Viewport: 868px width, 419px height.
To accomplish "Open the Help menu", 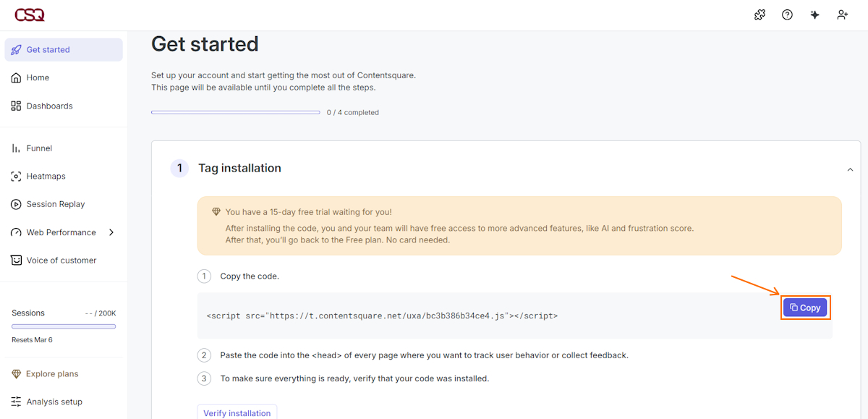I will 787,14.
